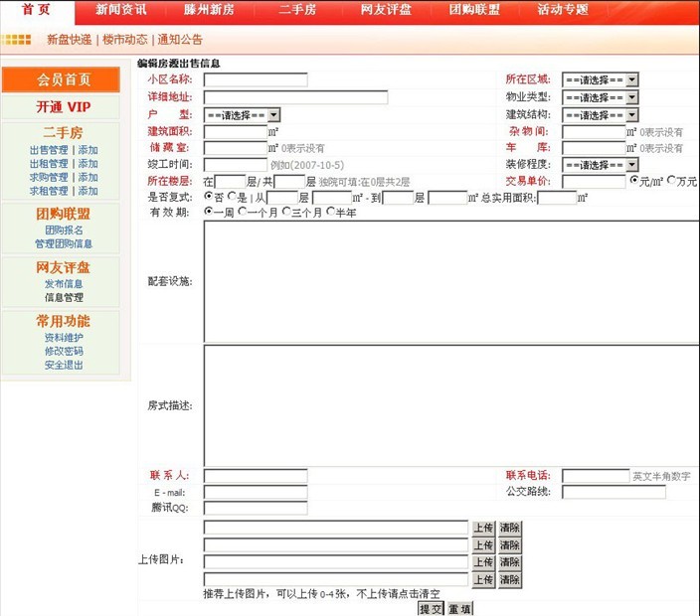Select the 万元 price unit radio button
Viewport: 700px width, 616px height.
(671, 181)
